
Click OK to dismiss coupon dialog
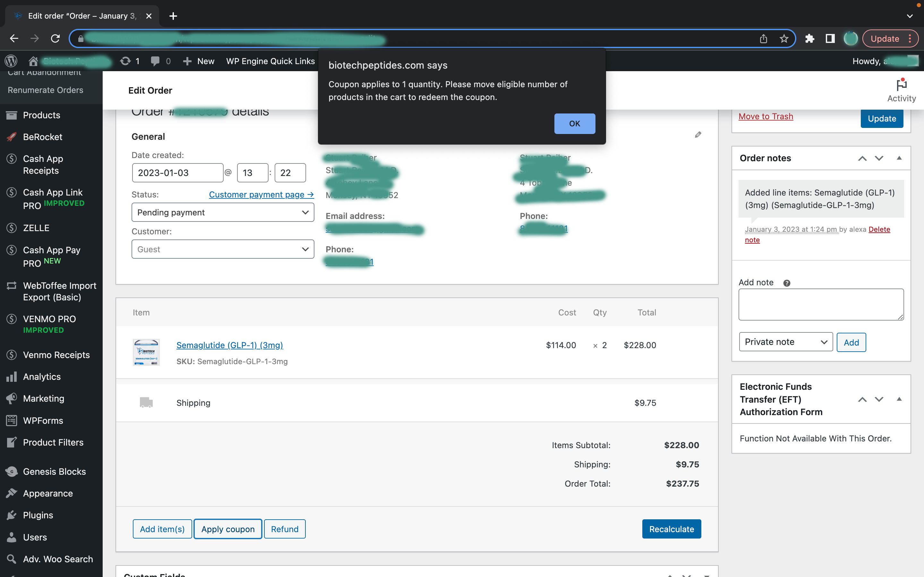coord(574,123)
